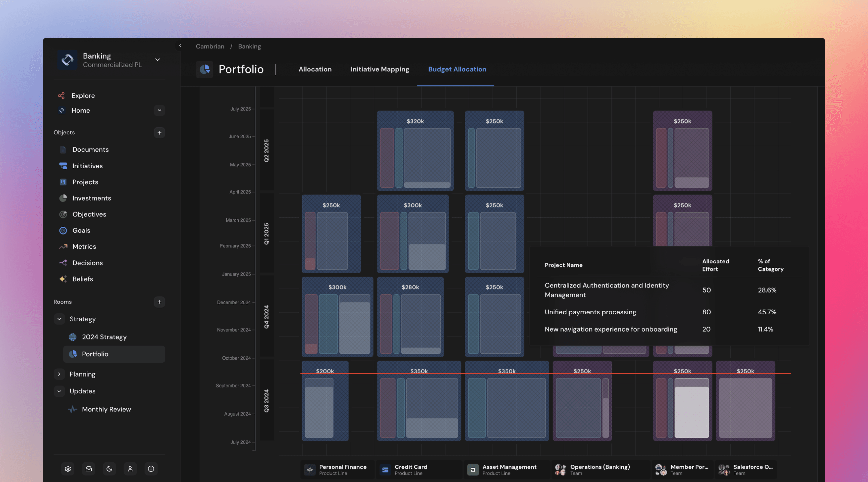Expand the Planning rooms group
The width and height of the screenshot is (868, 482).
coord(59,374)
